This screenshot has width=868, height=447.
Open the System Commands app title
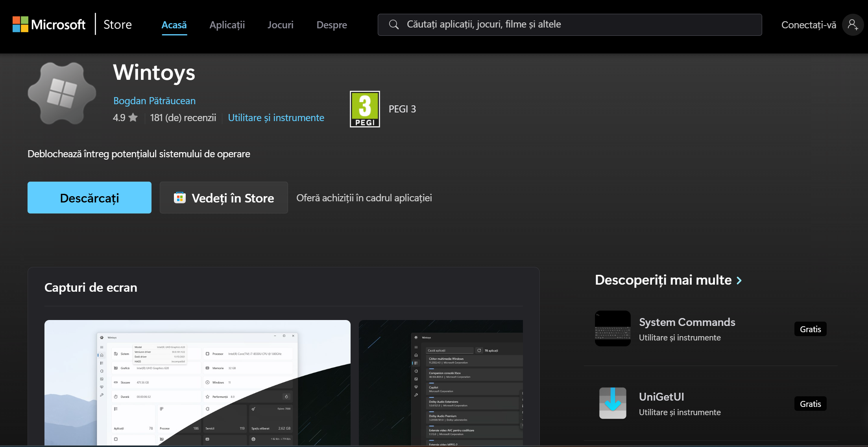tap(687, 322)
